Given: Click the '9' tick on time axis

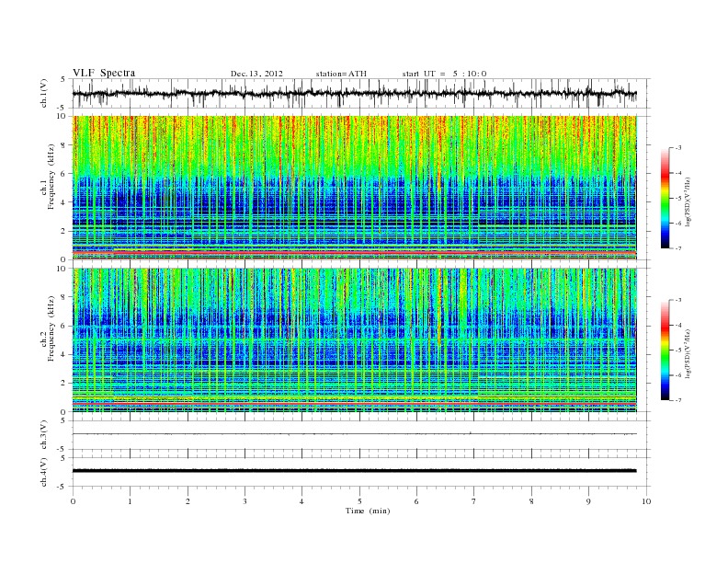Looking at the screenshot, I should point(588,501).
